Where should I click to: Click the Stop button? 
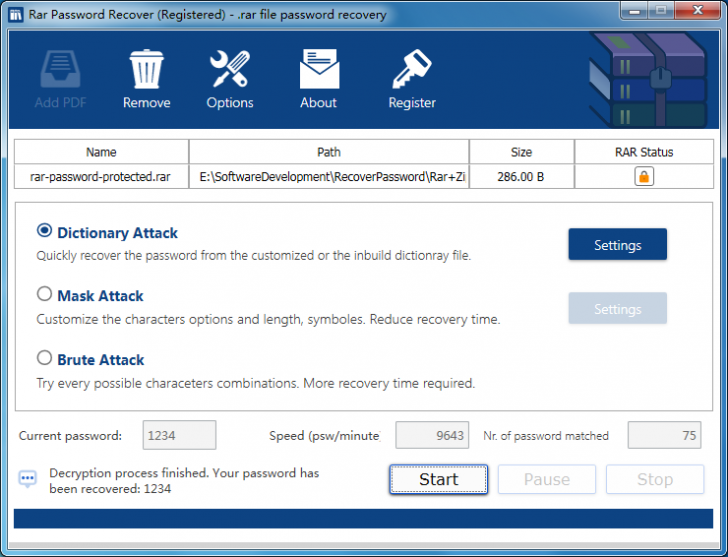[655, 479]
